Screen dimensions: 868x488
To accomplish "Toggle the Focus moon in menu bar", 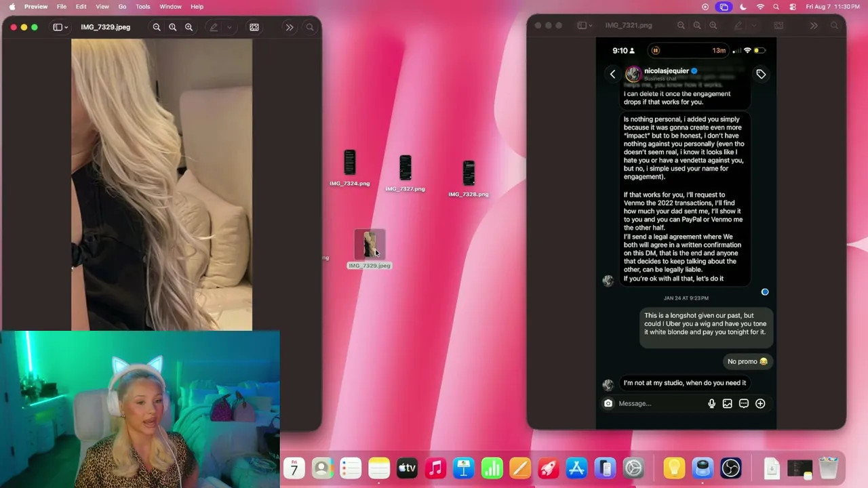I will coord(743,7).
